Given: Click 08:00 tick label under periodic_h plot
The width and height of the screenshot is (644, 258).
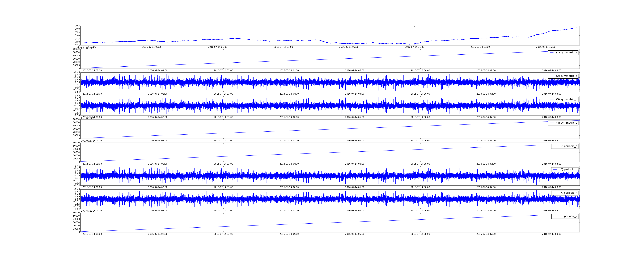Looking at the screenshot, I should 552,211.
